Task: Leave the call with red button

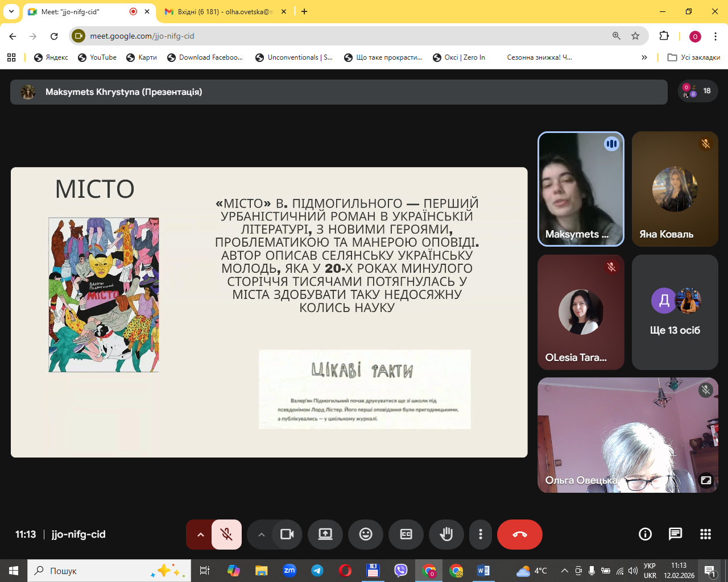Action: click(x=519, y=534)
